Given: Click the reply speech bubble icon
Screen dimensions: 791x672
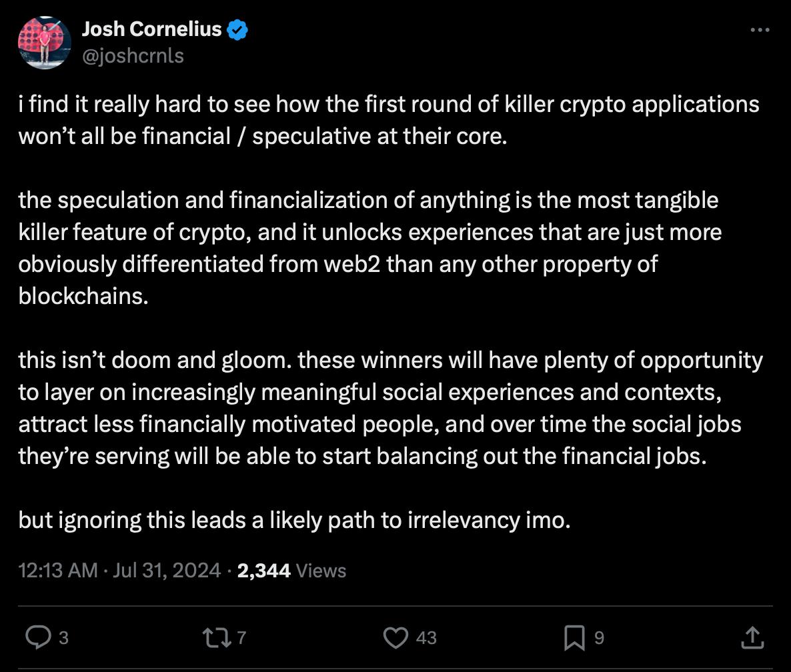Looking at the screenshot, I should coord(37,637).
